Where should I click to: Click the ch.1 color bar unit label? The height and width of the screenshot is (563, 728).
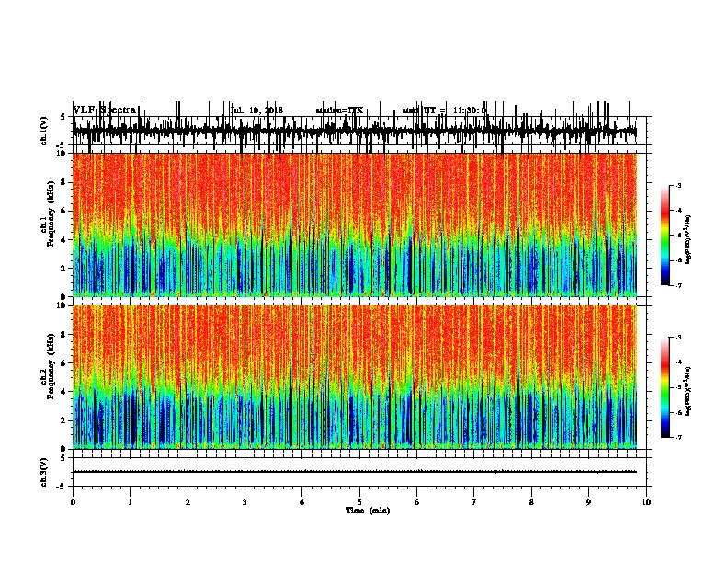(x=688, y=240)
